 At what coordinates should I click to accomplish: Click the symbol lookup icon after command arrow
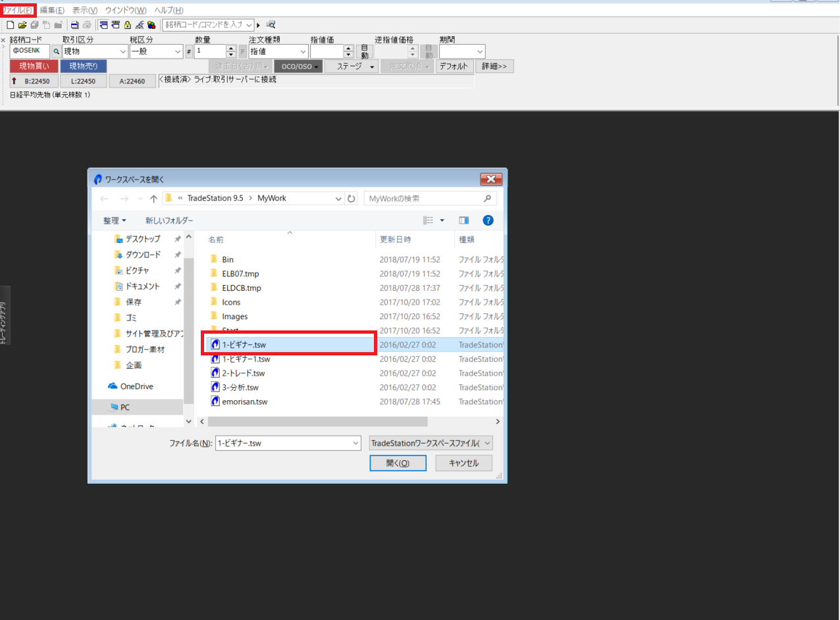tap(271, 25)
